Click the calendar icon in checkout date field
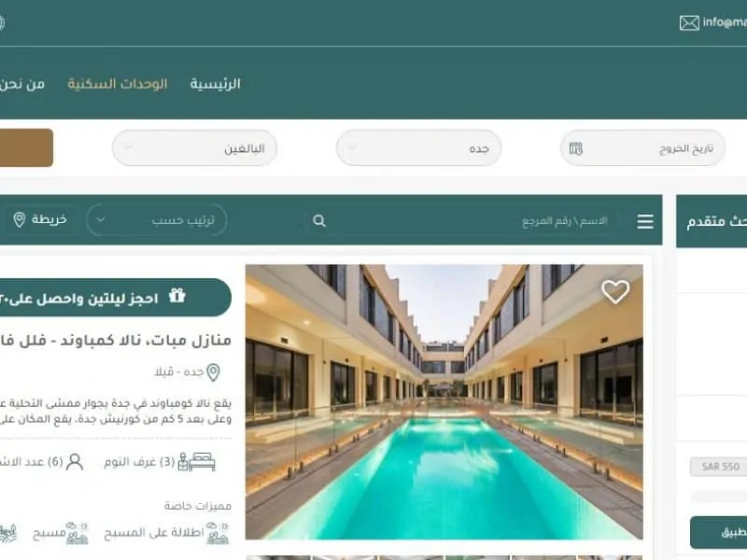The height and width of the screenshot is (560, 747). click(576, 148)
